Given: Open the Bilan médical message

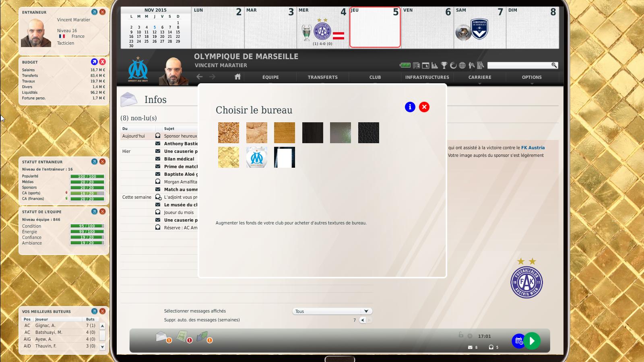Looking at the screenshot, I should tap(179, 159).
